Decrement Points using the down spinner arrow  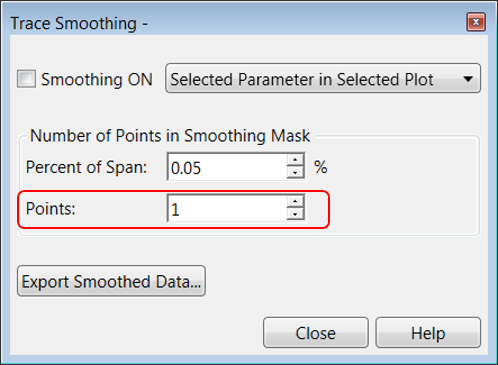[295, 214]
